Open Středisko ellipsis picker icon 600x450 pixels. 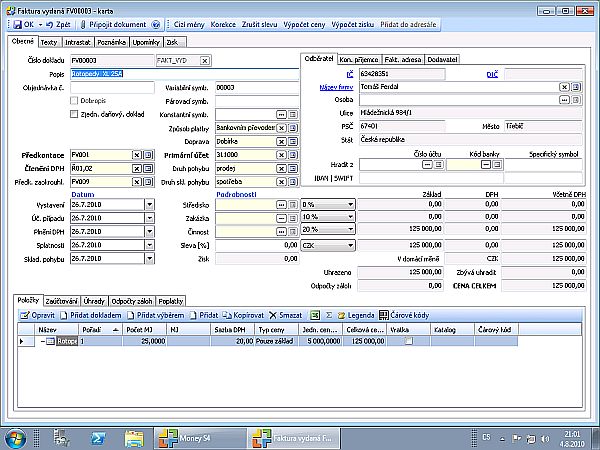[281, 205]
